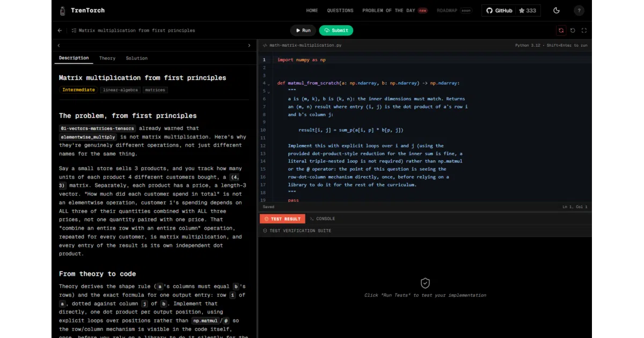This screenshot has height=338, width=644.
Task: Click the star icon showing 333
Action: pyautogui.click(x=521, y=10)
